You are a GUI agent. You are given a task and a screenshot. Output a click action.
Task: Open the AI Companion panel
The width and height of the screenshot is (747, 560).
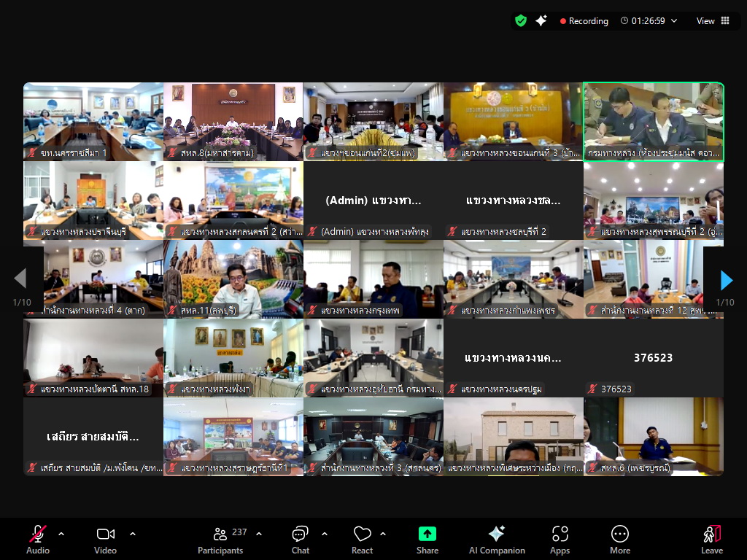496,540
